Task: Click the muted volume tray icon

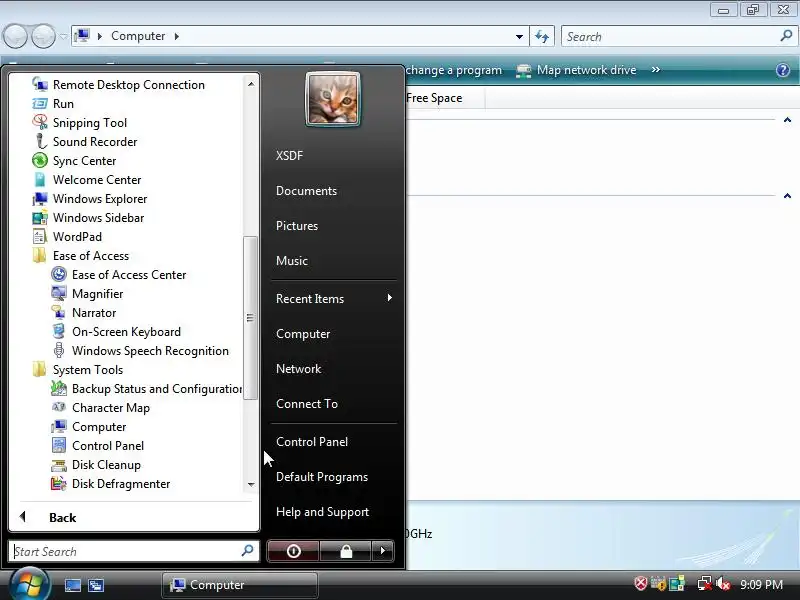Action: [723, 584]
